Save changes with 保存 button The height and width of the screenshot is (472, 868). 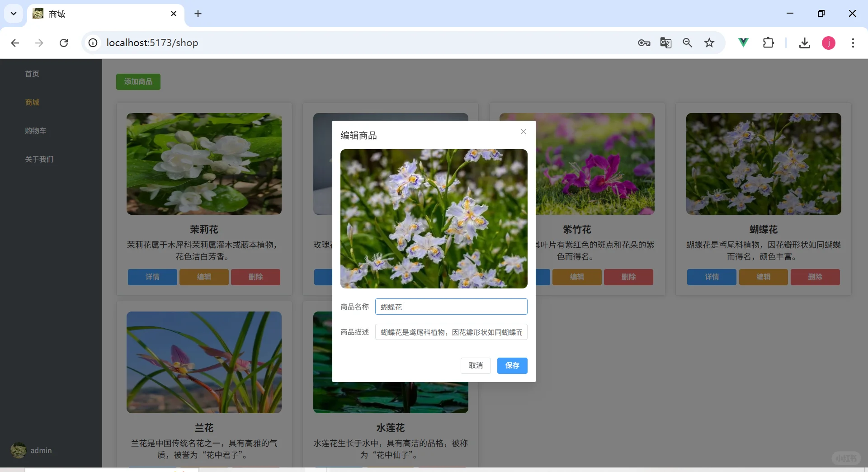pos(512,366)
